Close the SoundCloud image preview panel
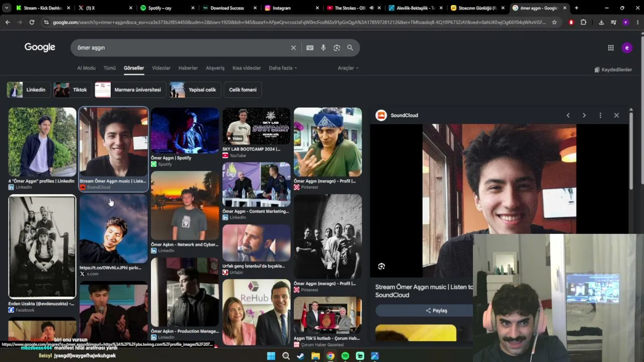 coord(616,115)
